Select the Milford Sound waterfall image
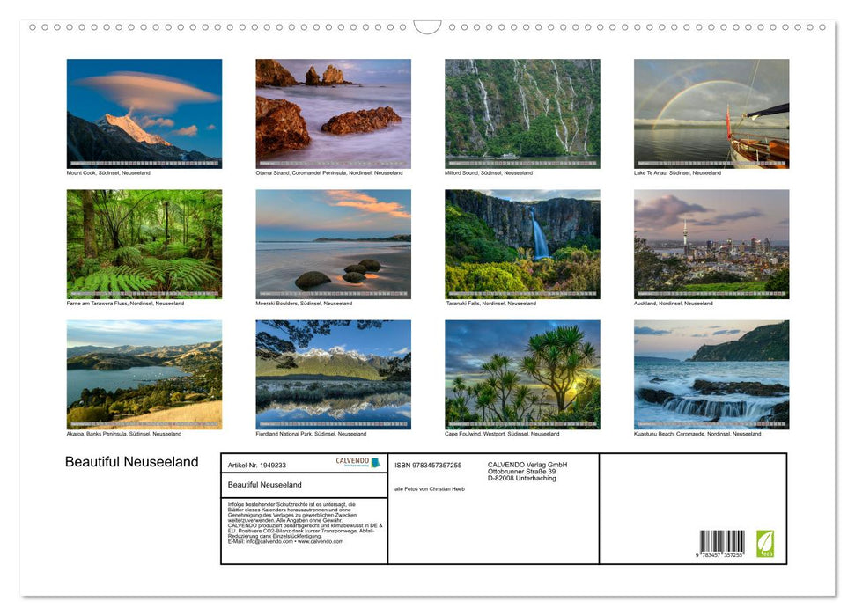This screenshot has height=616, width=855. [x=521, y=113]
